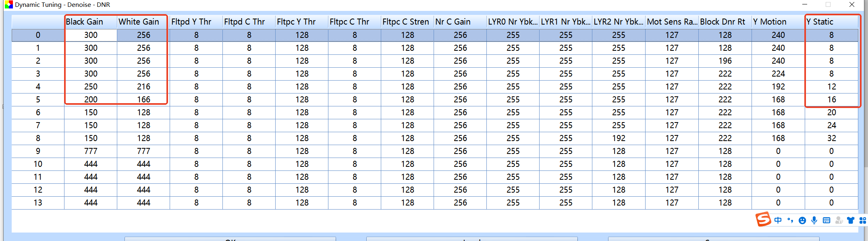
Task: Click the Sogou input method logo
Action: [763, 220]
